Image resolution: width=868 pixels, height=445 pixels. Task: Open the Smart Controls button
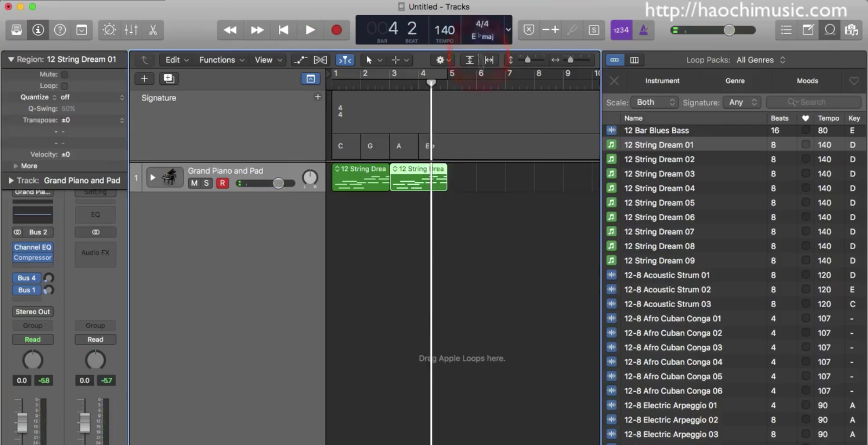point(109,30)
